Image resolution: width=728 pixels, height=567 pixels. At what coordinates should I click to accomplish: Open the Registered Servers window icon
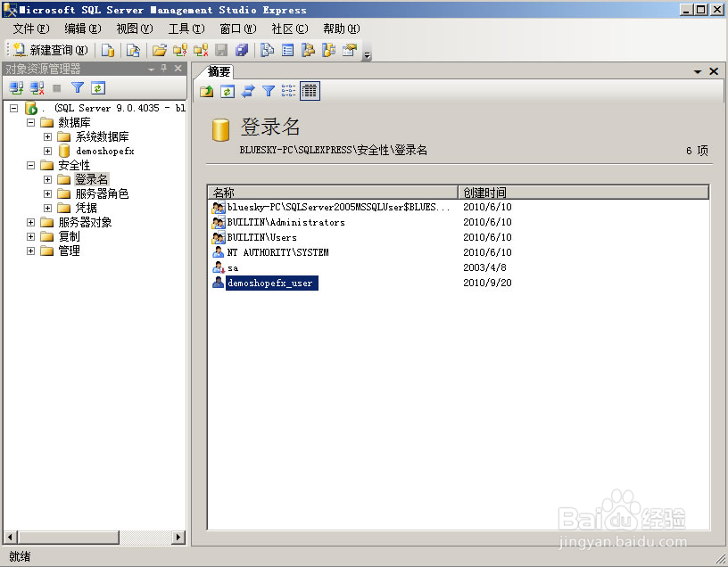[267, 50]
